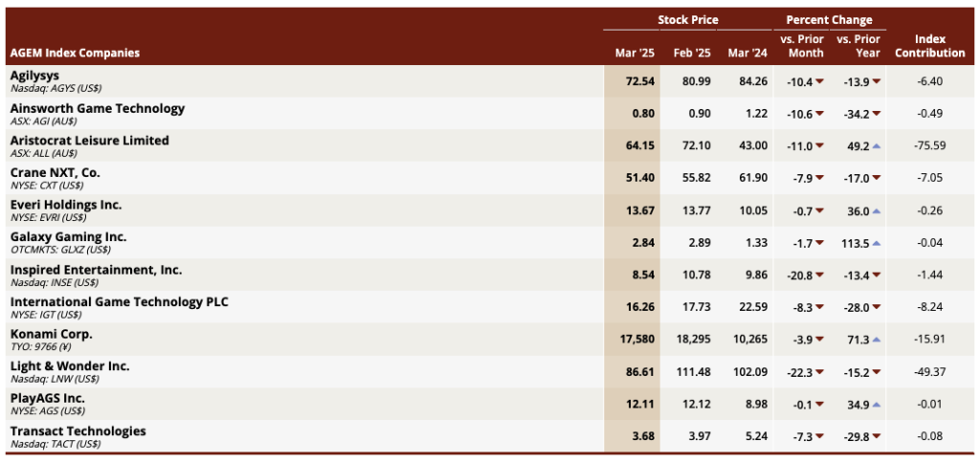Click Agilysys Mar '25 price 72.54

click(x=640, y=81)
